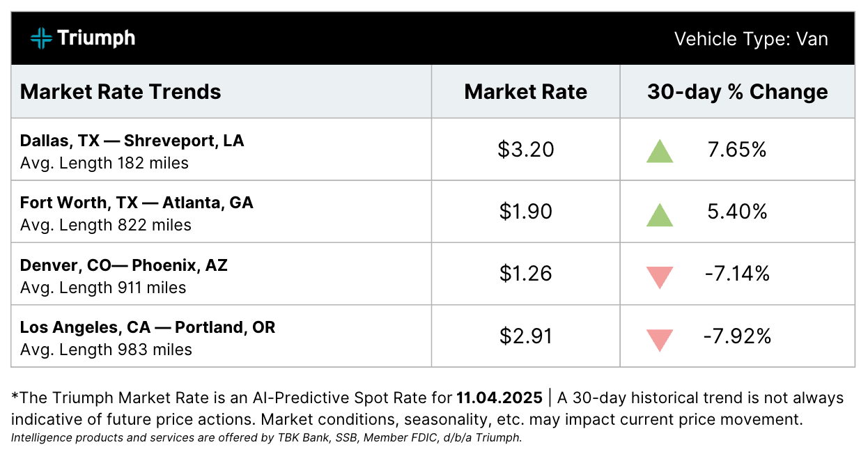This screenshot has height=454, width=868.
Task: Select the Los Angeles, CA — Portland, OR lane
Action: coord(148,327)
